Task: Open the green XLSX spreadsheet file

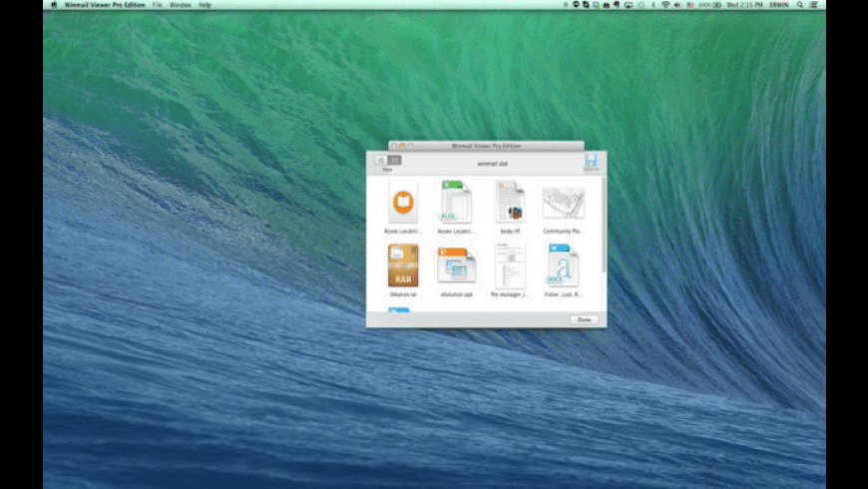Action: tap(456, 202)
